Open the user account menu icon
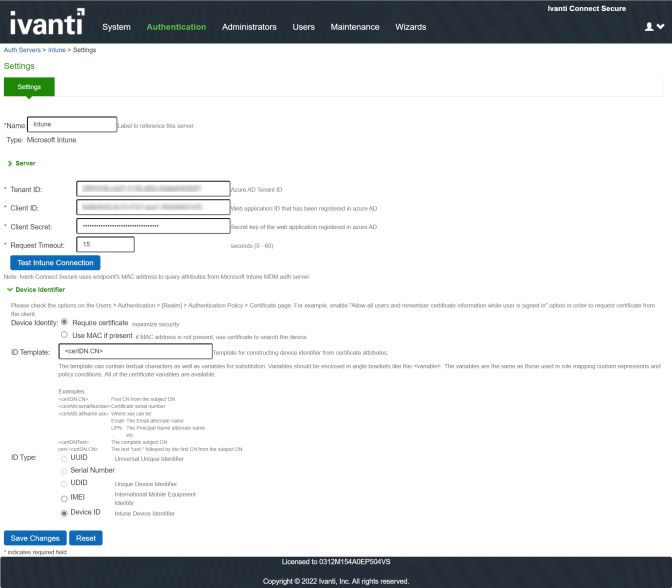Viewport: 672px width, 588px height. (654, 27)
